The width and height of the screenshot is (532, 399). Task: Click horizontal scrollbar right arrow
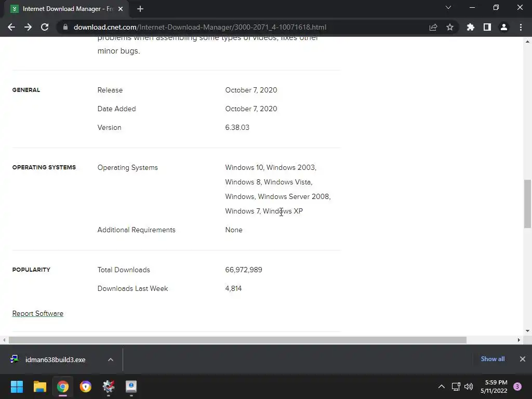519,340
